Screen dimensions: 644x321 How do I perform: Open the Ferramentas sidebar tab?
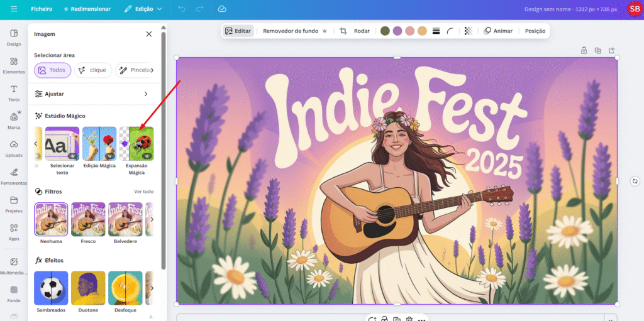tap(14, 177)
